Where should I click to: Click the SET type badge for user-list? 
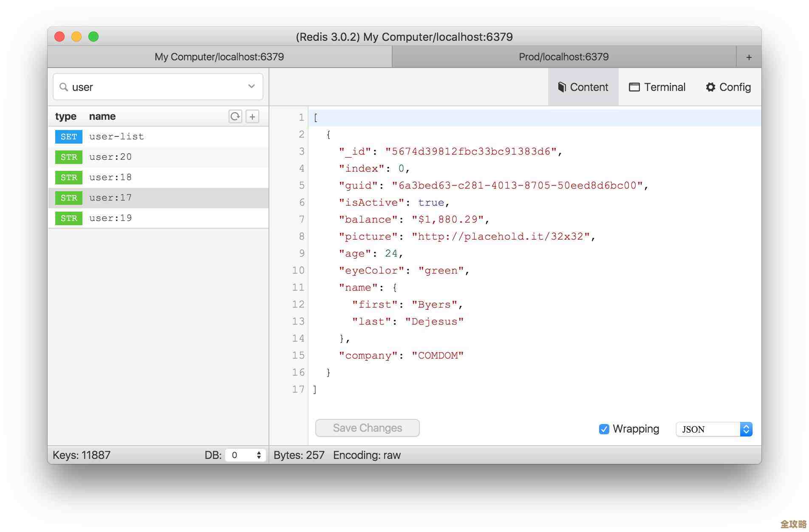click(69, 137)
